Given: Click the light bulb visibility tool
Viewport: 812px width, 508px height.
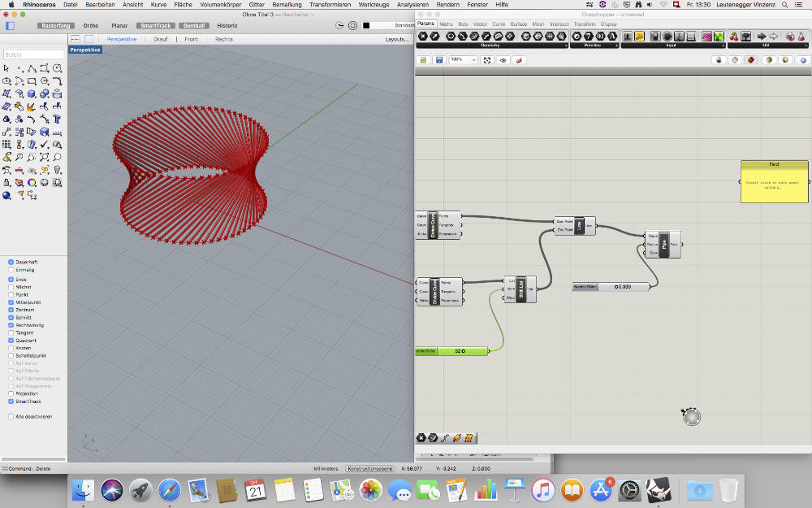Looking at the screenshot, I should 57,170.
